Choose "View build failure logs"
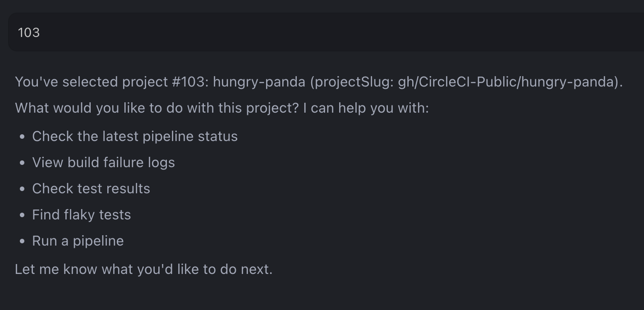The height and width of the screenshot is (310, 644). point(103,162)
